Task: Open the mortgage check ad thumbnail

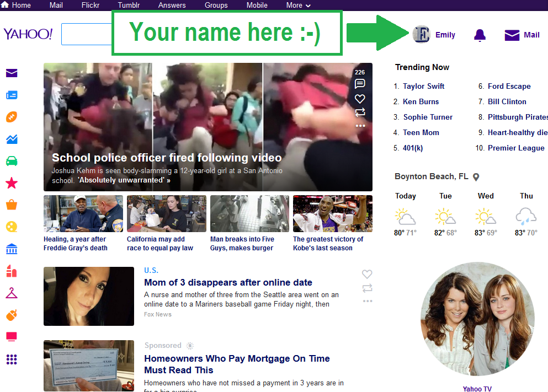Action: [x=89, y=366]
